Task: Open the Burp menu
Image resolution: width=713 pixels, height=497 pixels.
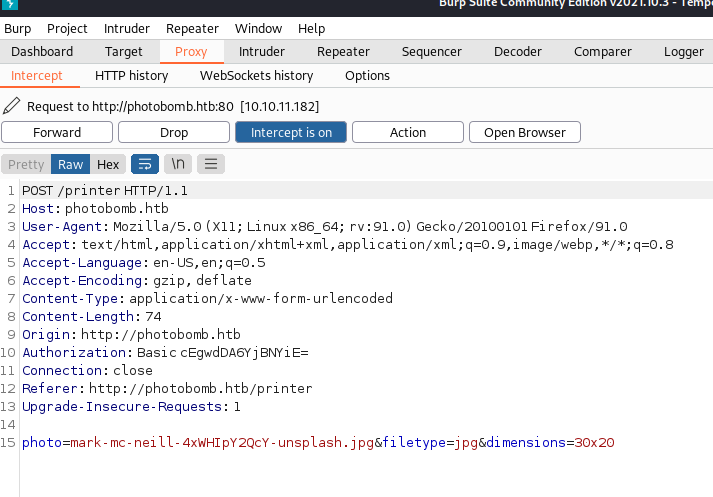Action: click(x=18, y=29)
